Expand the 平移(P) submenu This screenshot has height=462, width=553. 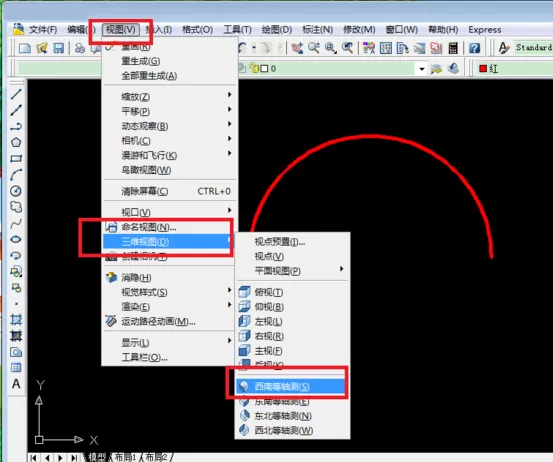pyautogui.click(x=170, y=111)
